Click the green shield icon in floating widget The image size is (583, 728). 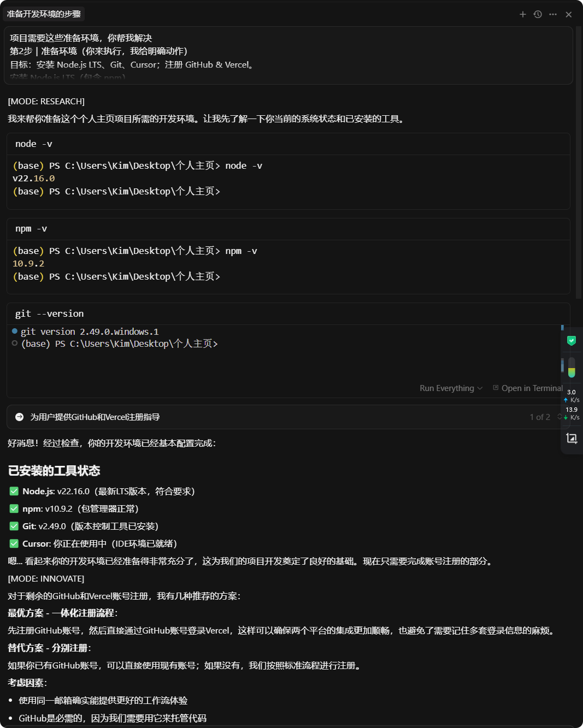572,341
